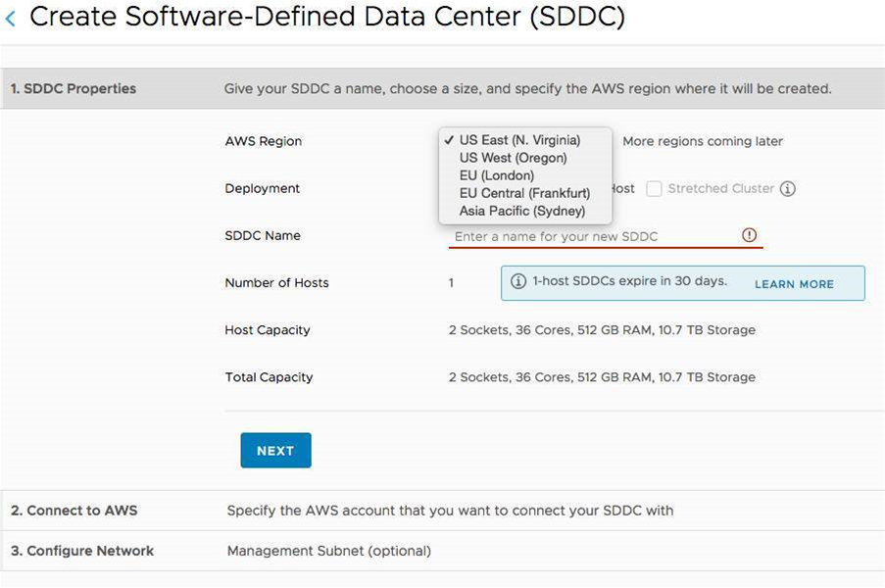The image size is (885, 588).
Task: Click 'More regions coming later' text
Action: coord(703,141)
